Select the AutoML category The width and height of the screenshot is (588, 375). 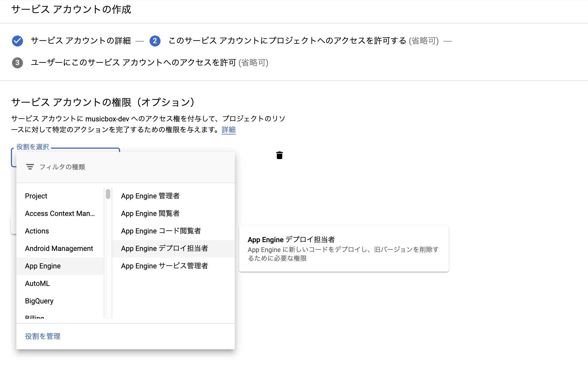[x=37, y=283]
